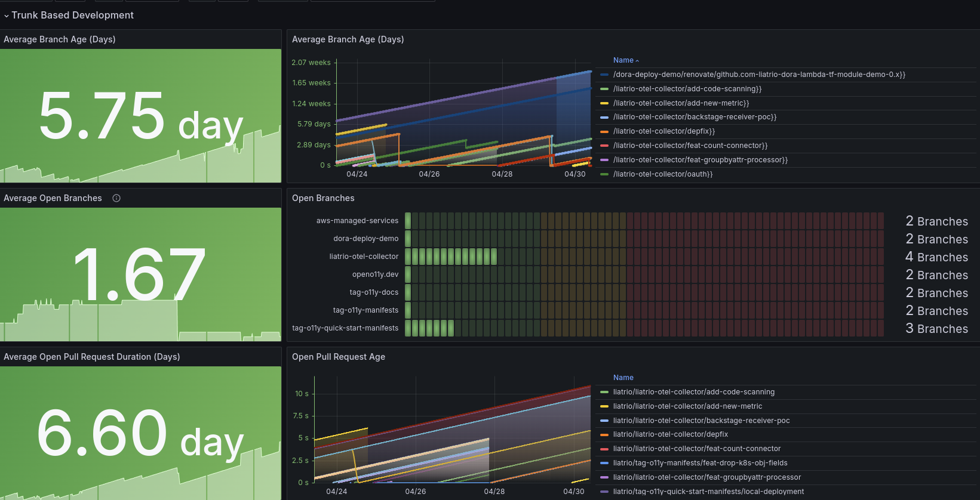This screenshot has height=500, width=980.
Task: Click color swatch for liatrio/liatrio-otel-collector/feat-groupbyattr-processor series
Action: pos(604,477)
